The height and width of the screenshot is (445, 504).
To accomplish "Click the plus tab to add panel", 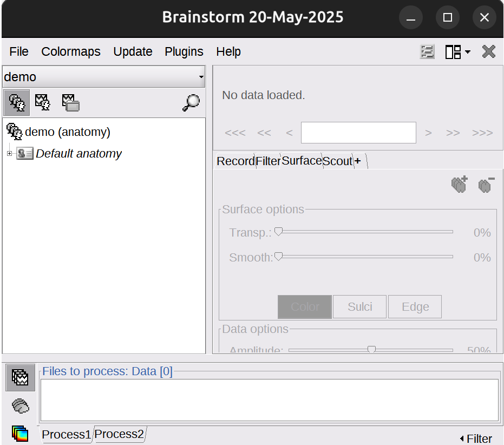I will tap(358, 161).
